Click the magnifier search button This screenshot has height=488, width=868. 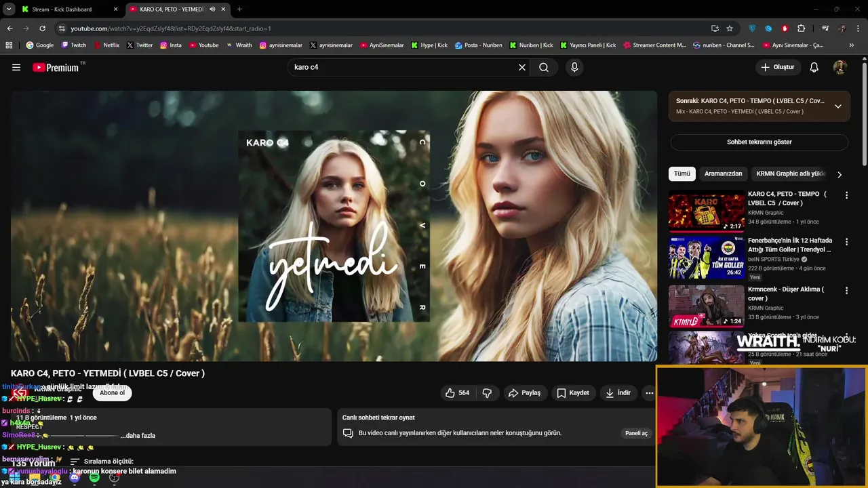pos(544,67)
